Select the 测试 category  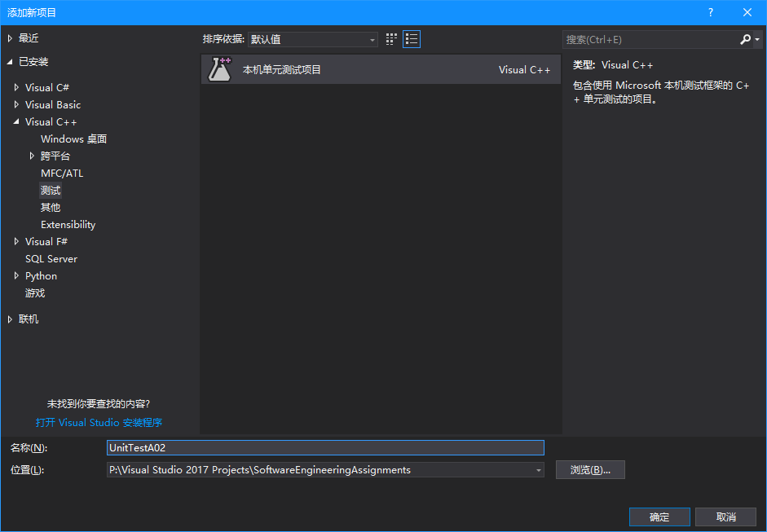[51, 190]
